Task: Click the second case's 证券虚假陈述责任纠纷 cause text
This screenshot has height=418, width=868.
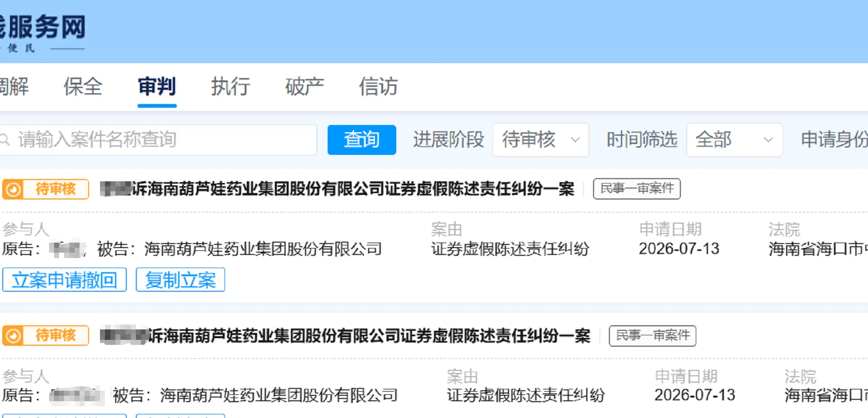Action: pyautogui.click(x=526, y=395)
